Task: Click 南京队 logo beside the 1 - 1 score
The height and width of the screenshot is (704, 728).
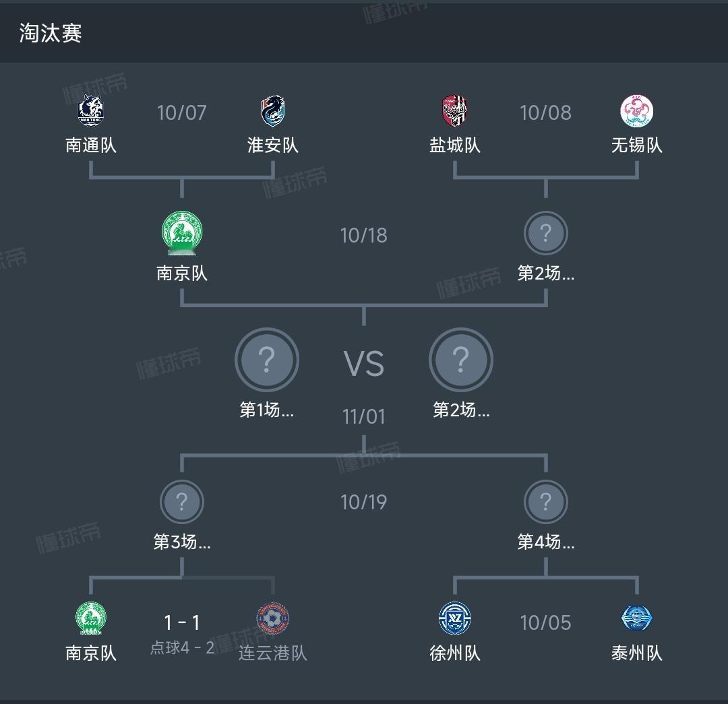Action: pyautogui.click(x=91, y=618)
